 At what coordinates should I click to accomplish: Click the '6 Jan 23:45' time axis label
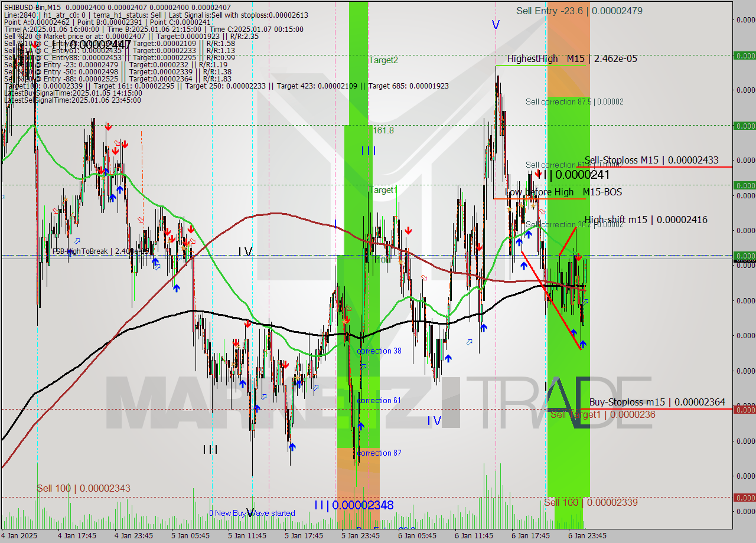[588, 536]
